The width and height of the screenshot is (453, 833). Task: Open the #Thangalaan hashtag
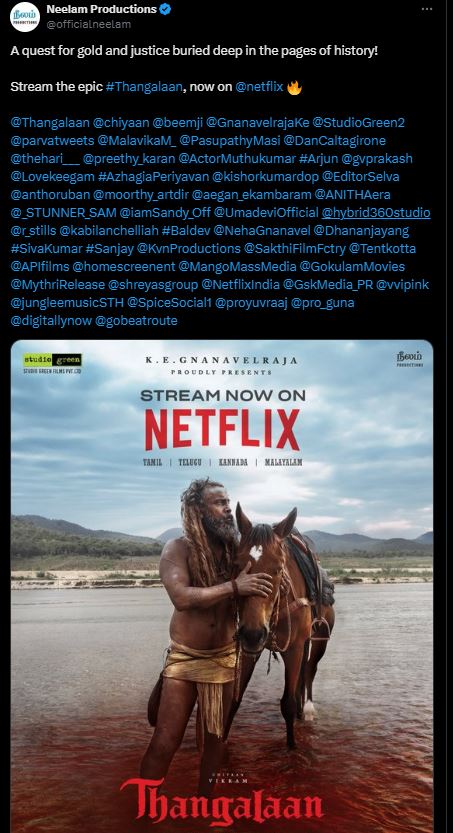click(x=144, y=87)
